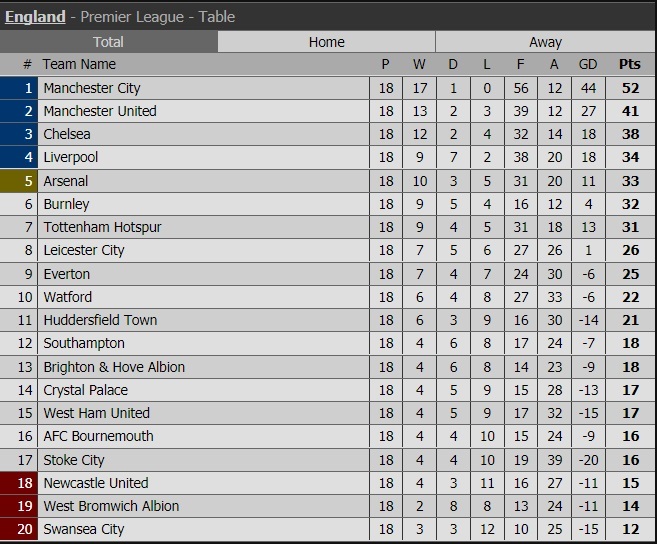
Task: Sort table by Pts column header
Action: (x=629, y=64)
